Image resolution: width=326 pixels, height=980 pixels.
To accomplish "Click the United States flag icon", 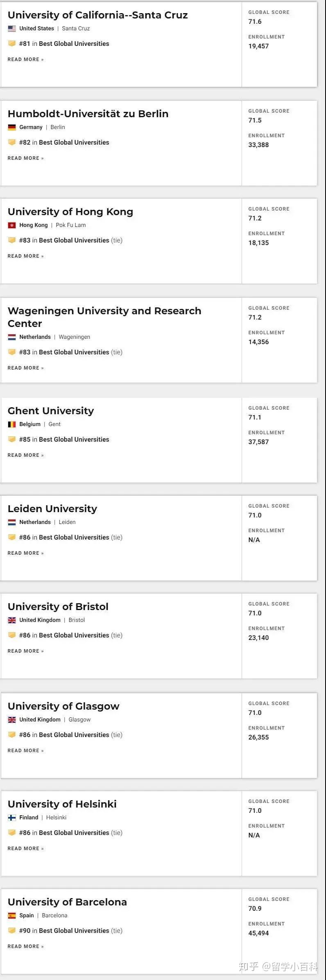I will 12,29.
